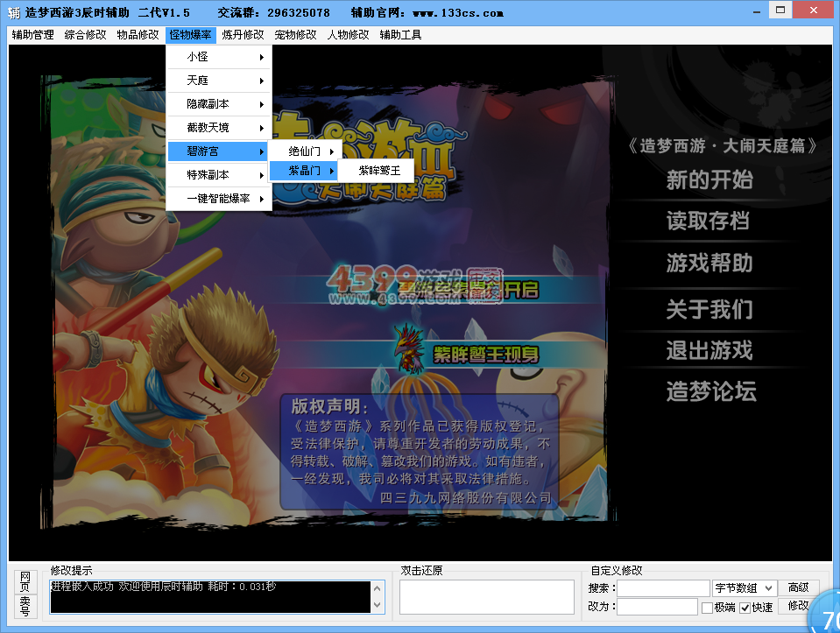840x633 pixels.
Task: Expand the 一键智能爆率 submenu
Action: [219, 198]
